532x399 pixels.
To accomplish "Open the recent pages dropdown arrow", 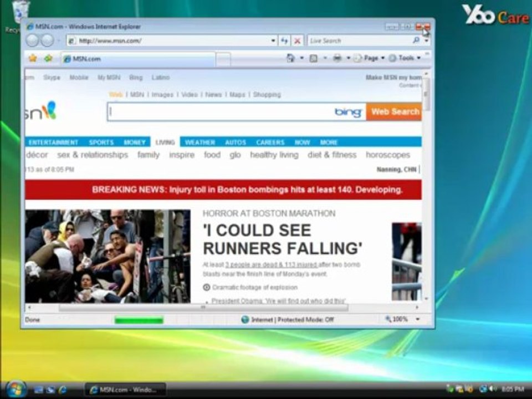I will 58,40.
